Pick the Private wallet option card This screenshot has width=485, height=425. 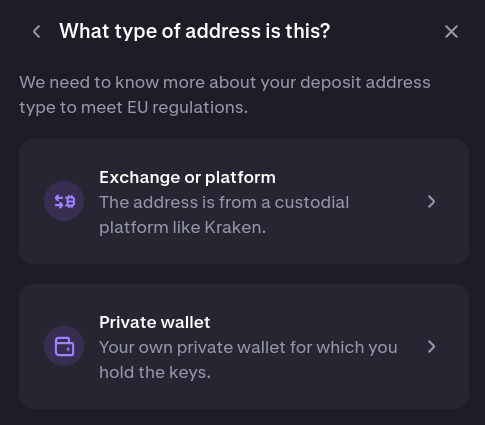244,347
